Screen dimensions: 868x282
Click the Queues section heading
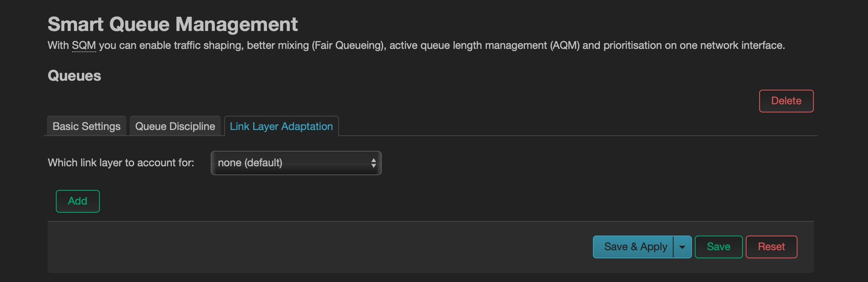click(x=74, y=76)
